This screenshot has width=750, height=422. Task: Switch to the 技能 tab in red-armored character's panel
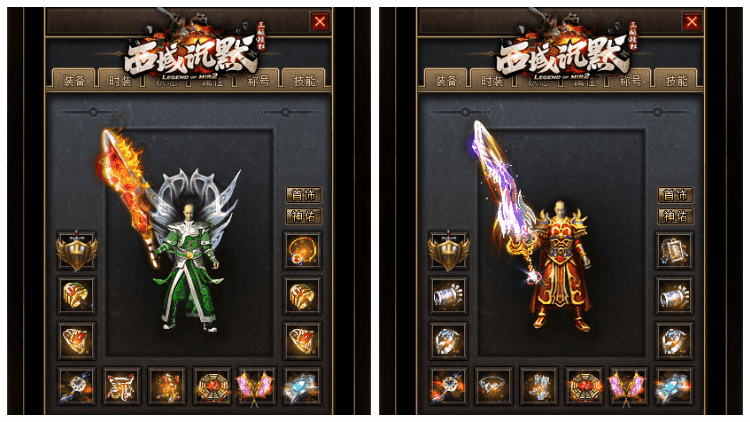point(675,80)
